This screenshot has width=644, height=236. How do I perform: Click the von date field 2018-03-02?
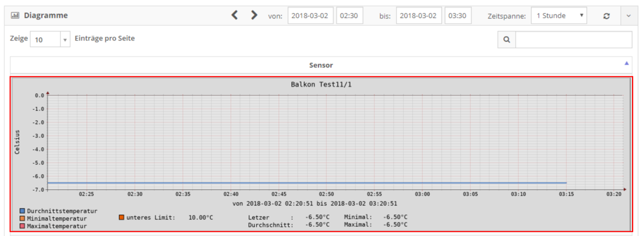coord(310,16)
